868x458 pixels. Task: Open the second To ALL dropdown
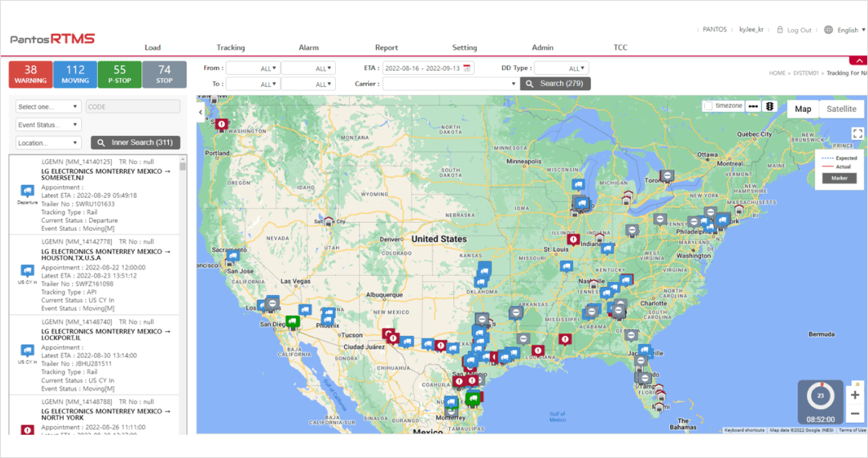[x=308, y=84]
